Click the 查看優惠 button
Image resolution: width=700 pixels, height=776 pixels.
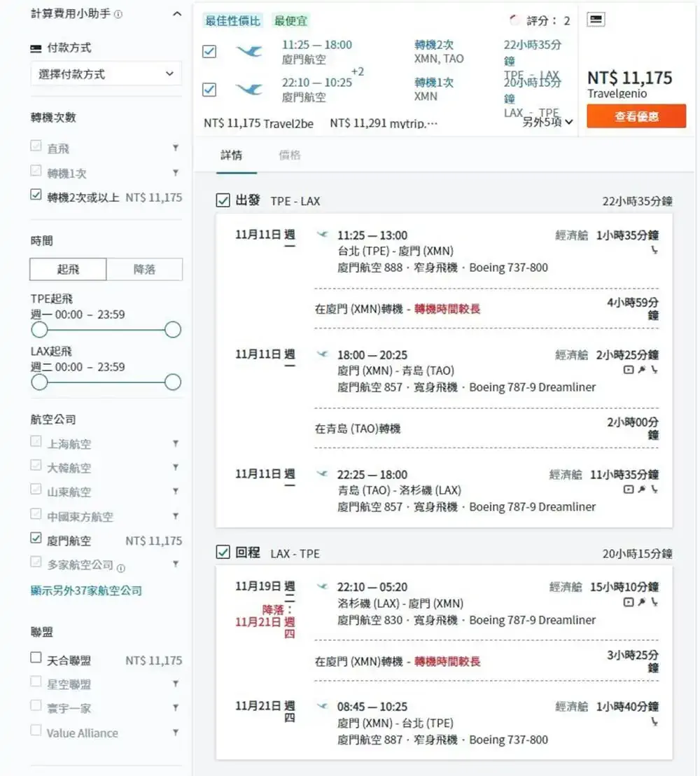coord(636,116)
